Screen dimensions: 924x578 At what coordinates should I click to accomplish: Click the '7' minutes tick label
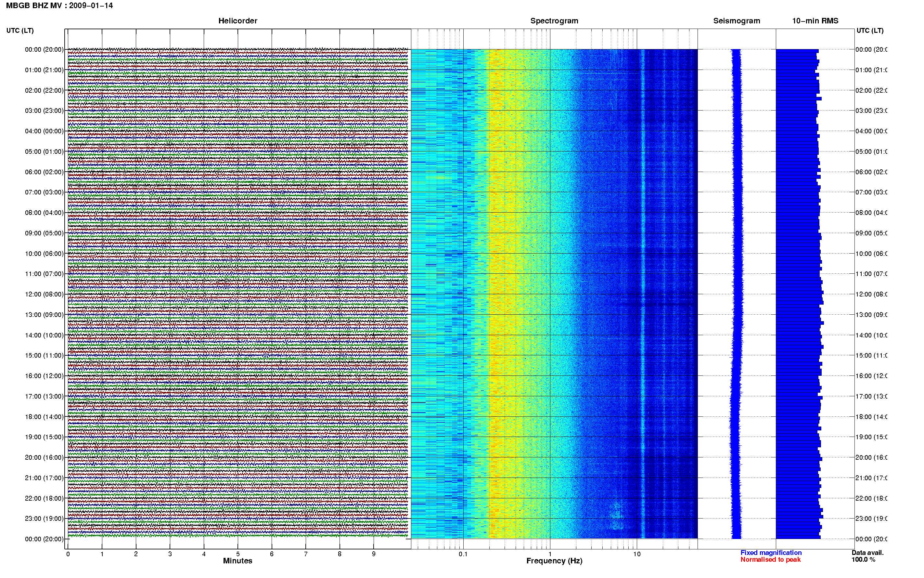point(306,554)
